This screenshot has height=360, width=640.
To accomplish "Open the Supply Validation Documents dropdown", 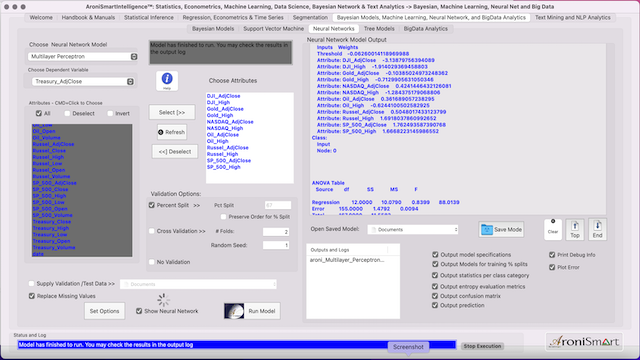I will (198, 284).
